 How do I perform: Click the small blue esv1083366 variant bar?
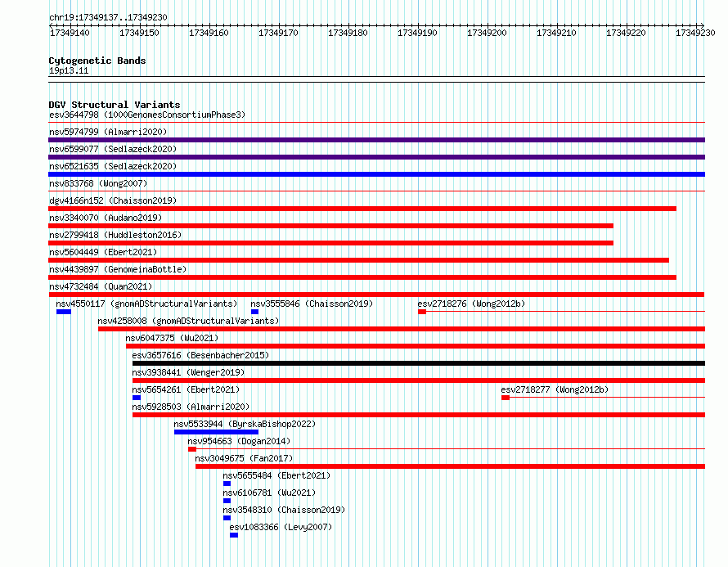(x=234, y=535)
